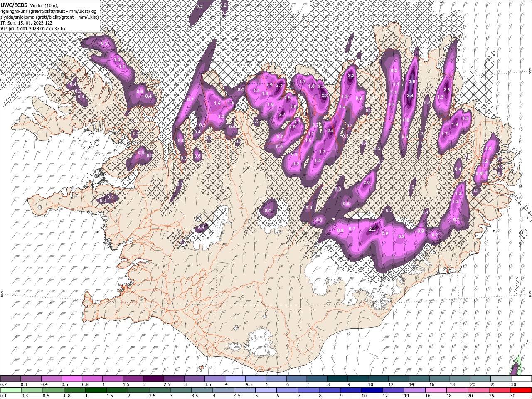This screenshot has height=399, width=532.
Task: Click the 64N latitude label at right edge
Action: coord(530,293)
